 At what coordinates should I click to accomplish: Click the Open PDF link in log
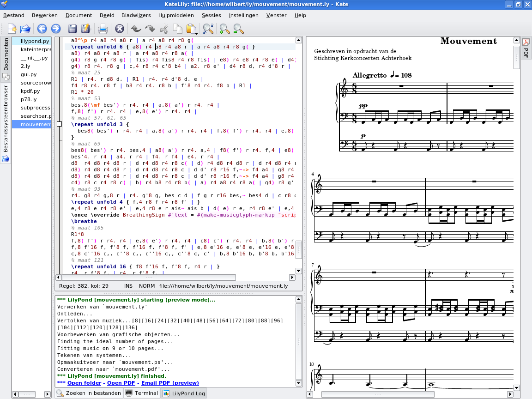coord(121,383)
